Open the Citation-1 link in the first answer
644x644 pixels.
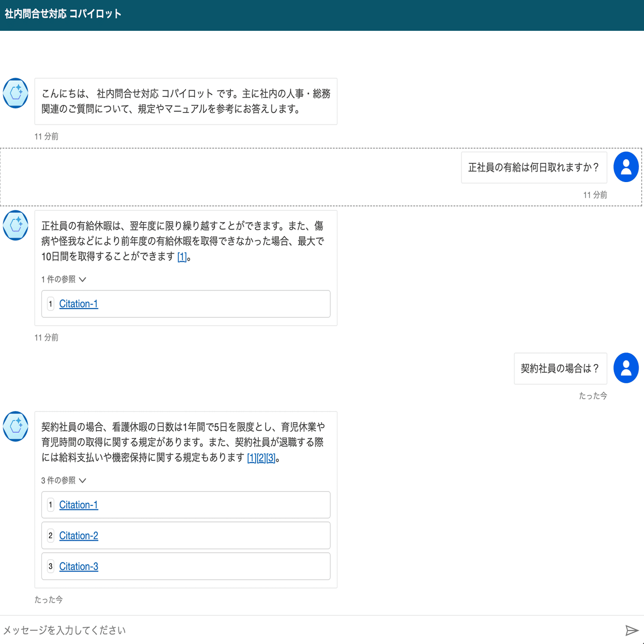pos(79,304)
